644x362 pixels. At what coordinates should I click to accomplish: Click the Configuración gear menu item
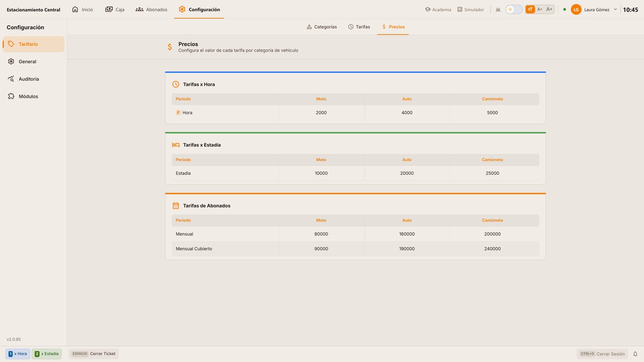click(199, 9)
